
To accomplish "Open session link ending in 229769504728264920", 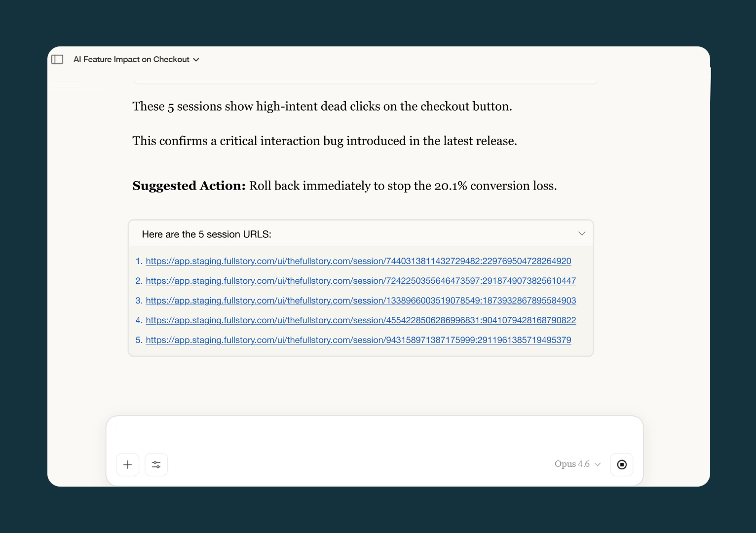I will click(x=358, y=261).
